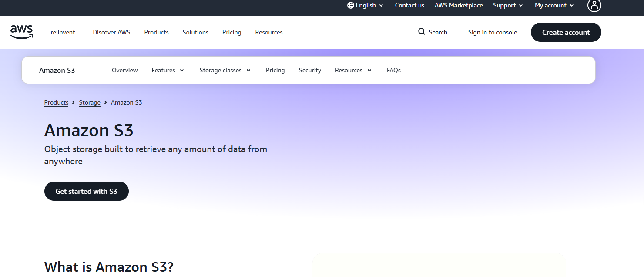
Task: Click the Amazon S3 title in sub-navigation
Action: (x=57, y=70)
